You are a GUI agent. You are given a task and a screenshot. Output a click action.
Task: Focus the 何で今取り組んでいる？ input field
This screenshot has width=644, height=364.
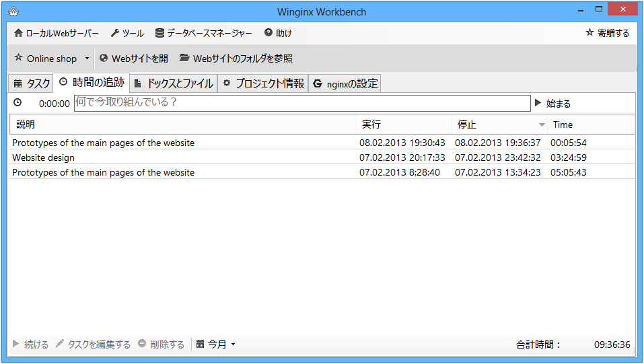tap(302, 103)
